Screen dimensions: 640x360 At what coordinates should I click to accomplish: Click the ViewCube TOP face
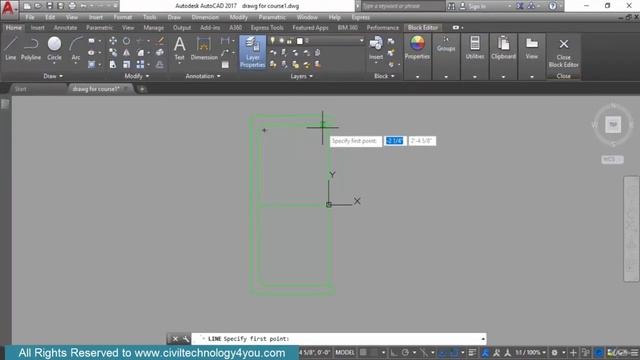tap(613, 124)
